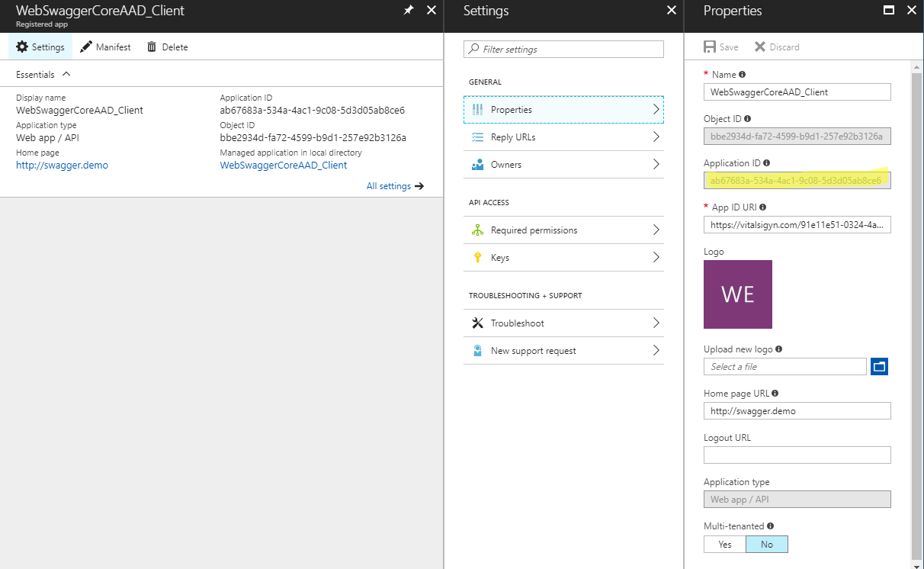Click the Properties blade vertical scrollbar
The height and width of the screenshot is (569, 924).
pyautogui.click(x=916, y=305)
